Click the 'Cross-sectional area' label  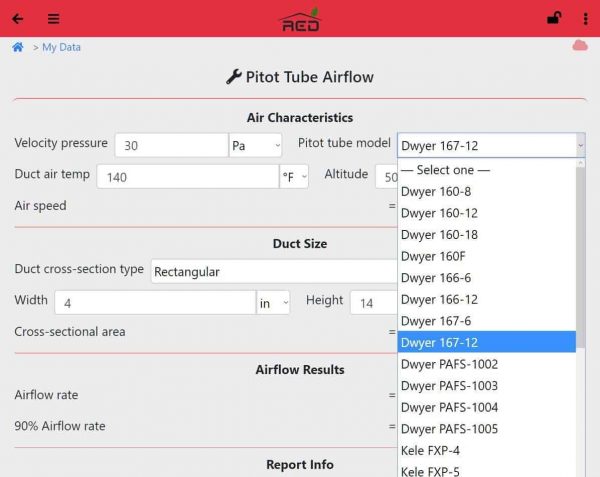(70, 332)
